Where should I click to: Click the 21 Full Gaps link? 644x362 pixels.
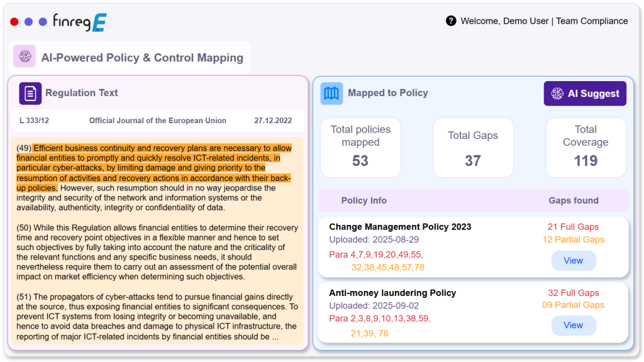click(573, 227)
